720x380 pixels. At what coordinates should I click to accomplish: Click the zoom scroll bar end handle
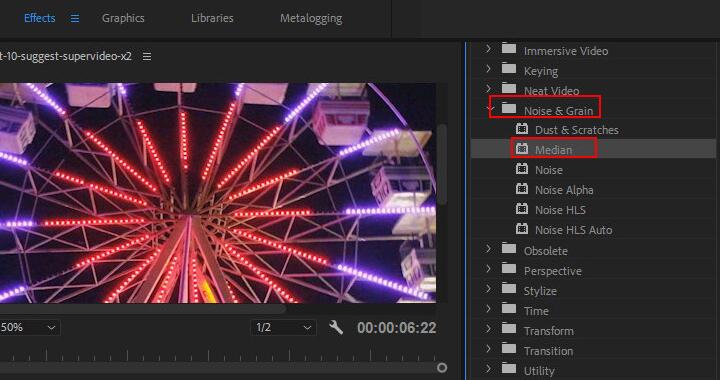pyautogui.click(x=442, y=368)
